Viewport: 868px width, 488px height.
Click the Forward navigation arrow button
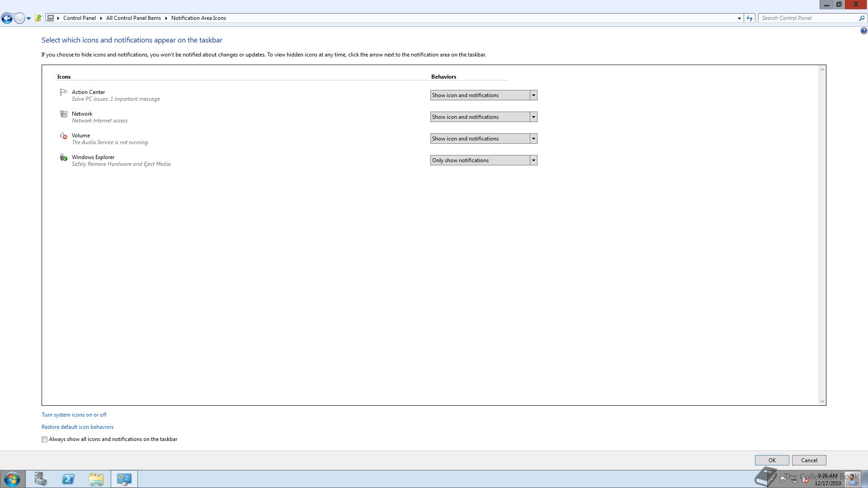click(x=19, y=18)
